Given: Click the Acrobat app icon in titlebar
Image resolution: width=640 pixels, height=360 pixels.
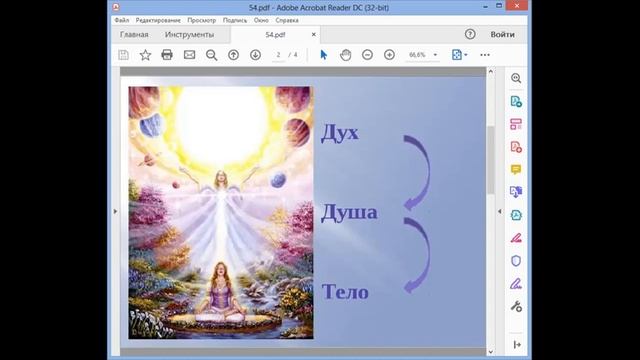Looking at the screenshot, I should (x=116, y=7).
